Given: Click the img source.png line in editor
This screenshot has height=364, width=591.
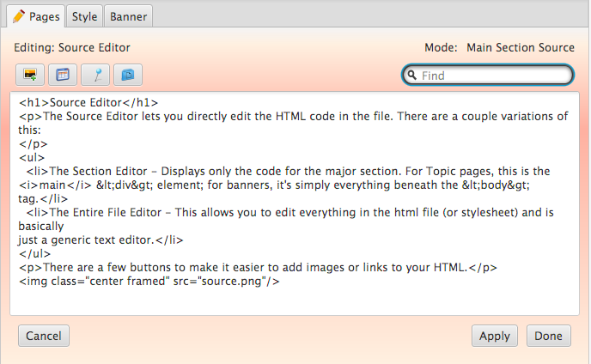Looking at the screenshot, I should point(149,281).
